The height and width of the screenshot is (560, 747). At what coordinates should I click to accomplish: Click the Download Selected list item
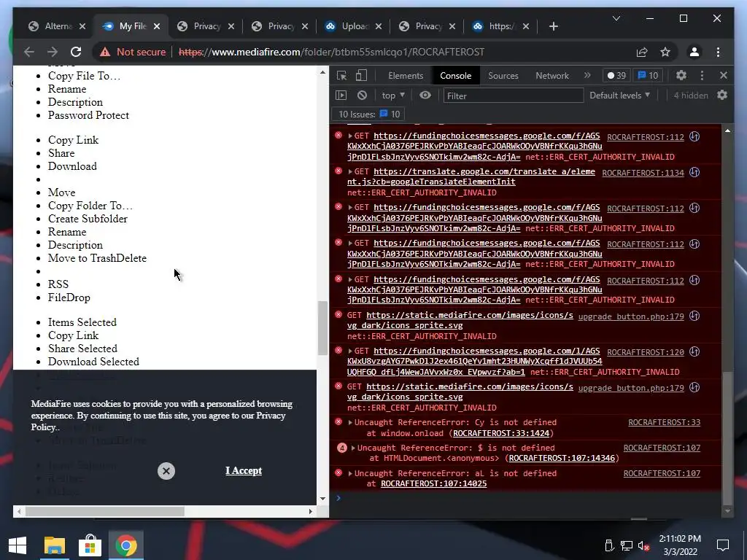coord(93,362)
